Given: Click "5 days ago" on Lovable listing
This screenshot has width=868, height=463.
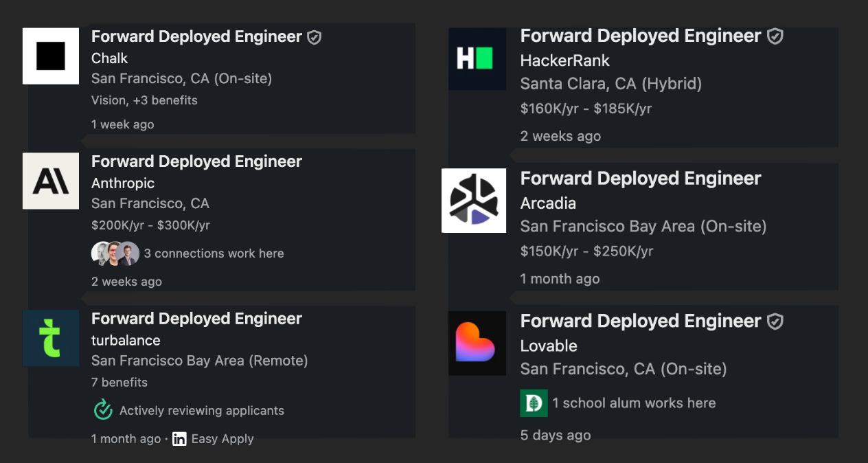Looking at the screenshot, I should tap(556, 436).
